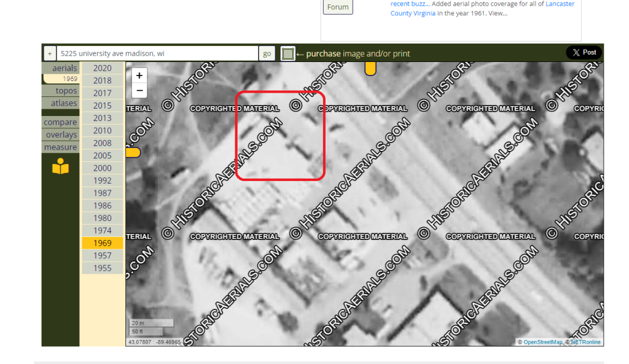This screenshot has width=629, height=364.
Task: Click the address search input field
Action: click(157, 53)
